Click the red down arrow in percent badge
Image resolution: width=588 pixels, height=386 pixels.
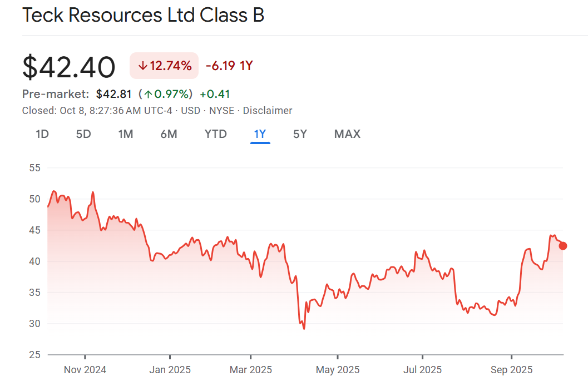pyautogui.click(x=142, y=66)
